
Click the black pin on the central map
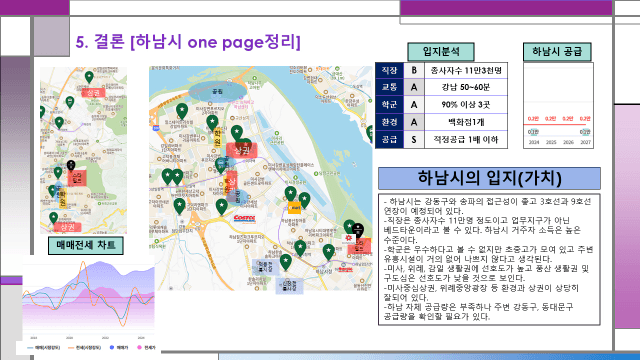tap(358, 230)
